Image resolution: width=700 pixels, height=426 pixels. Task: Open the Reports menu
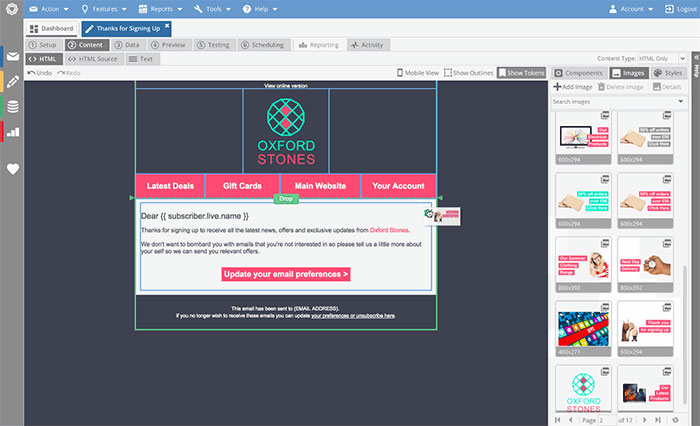160,8
